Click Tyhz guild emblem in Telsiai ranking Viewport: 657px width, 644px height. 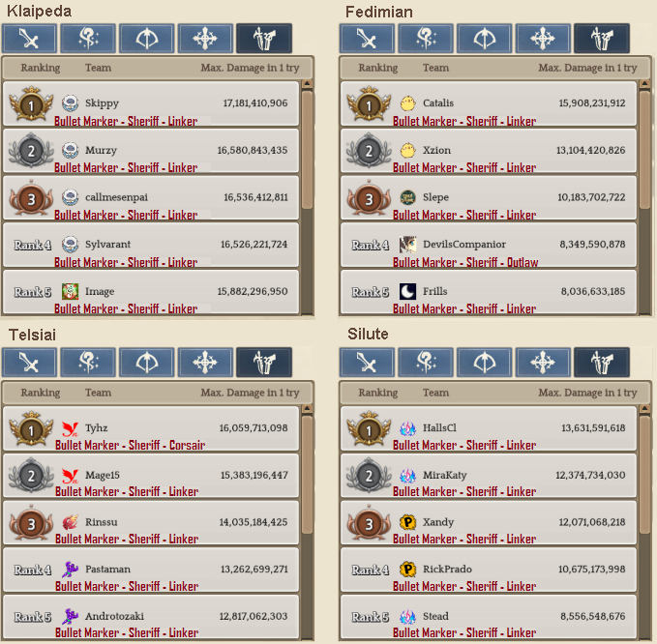[x=70, y=428]
